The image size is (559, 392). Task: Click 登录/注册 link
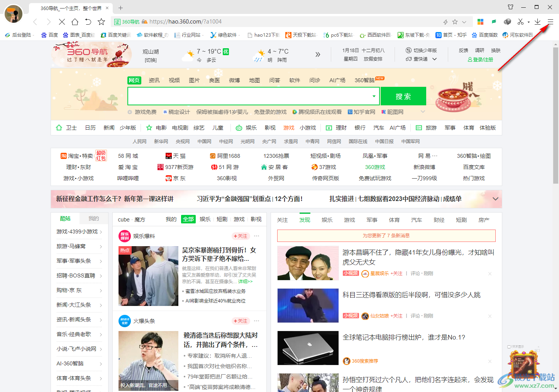(x=480, y=60)
